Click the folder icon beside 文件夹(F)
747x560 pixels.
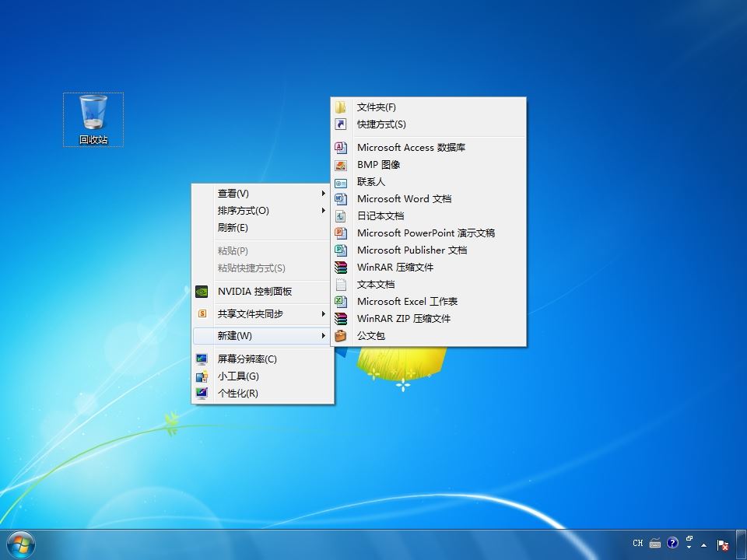point(341,107)
